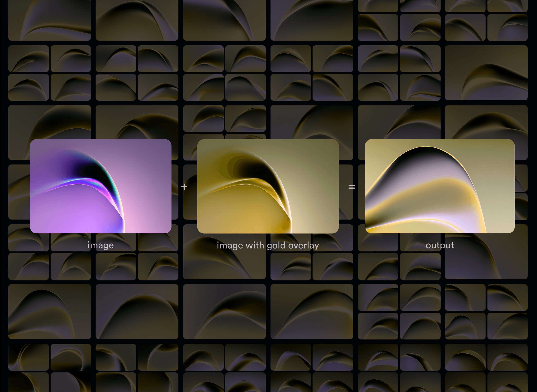Select the small tile in bottom-right corner
This screenshot has width=537, height=392.
pos(507,382)
